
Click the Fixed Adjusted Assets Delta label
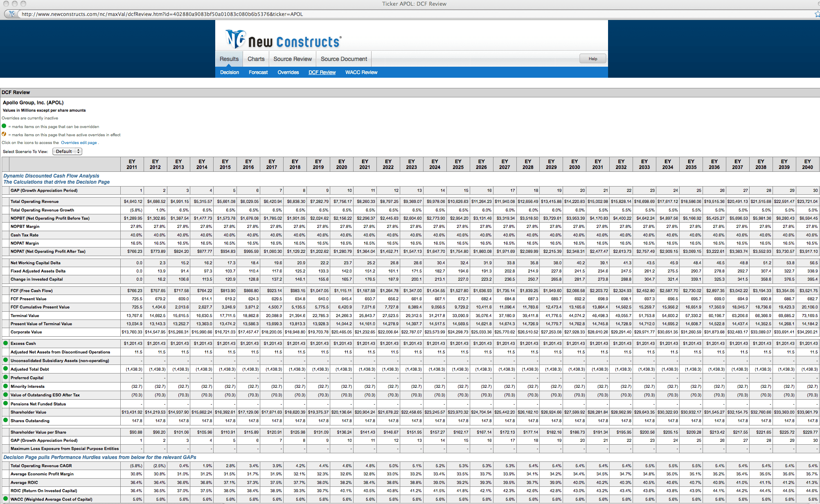click(38, 271)
